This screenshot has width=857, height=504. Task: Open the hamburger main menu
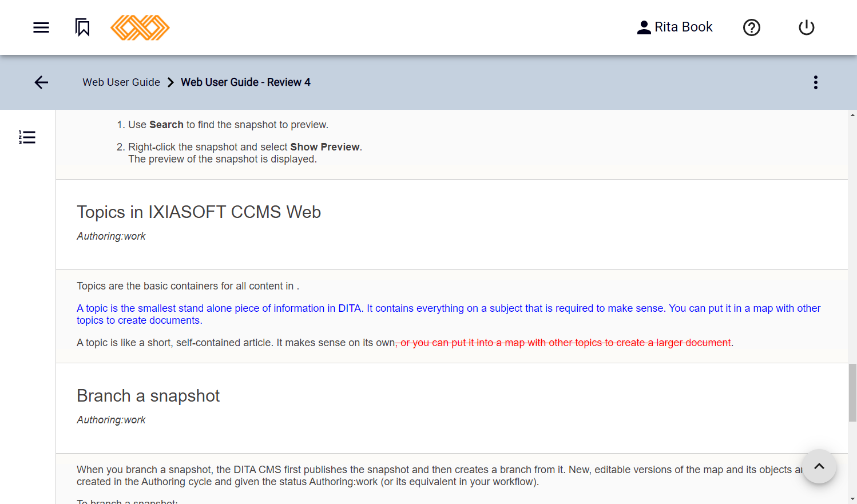(41, 27)
